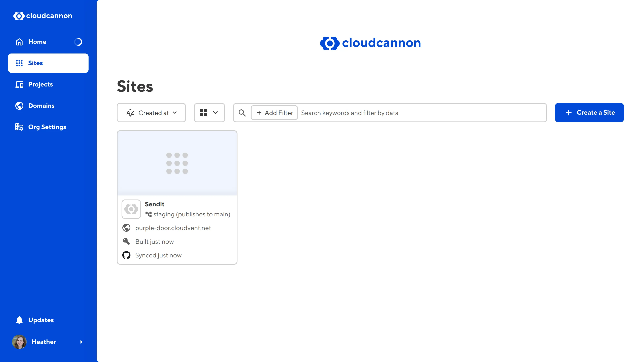644x362 pixels.
Task: Click the Projects icon in the sidebar
Action: 19,84
